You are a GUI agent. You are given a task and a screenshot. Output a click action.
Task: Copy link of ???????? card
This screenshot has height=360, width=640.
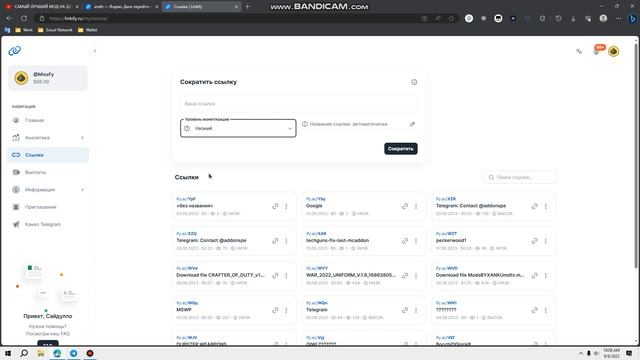[535, 310]
